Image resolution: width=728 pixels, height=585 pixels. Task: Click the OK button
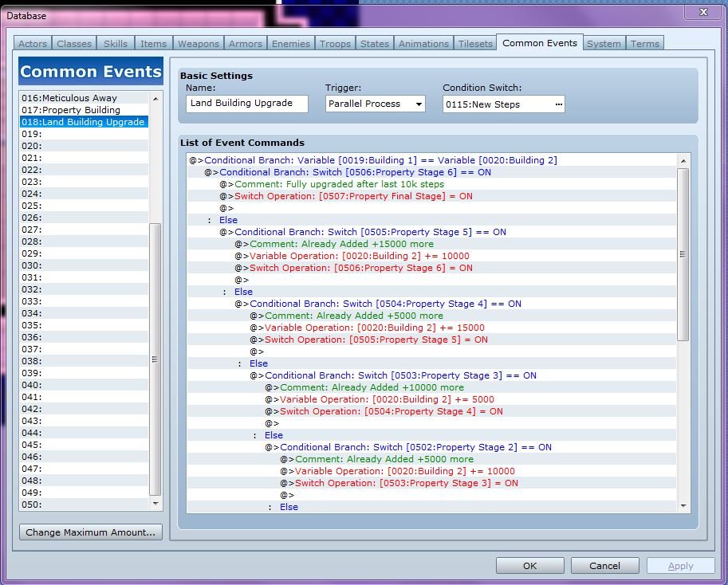coord(529,566)
